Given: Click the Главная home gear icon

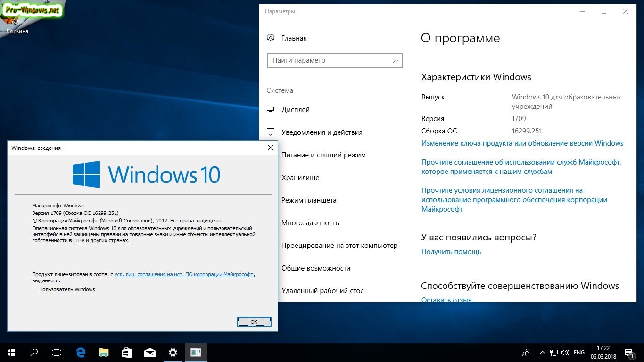Looking at the screenshot, I should click(271, 38).
